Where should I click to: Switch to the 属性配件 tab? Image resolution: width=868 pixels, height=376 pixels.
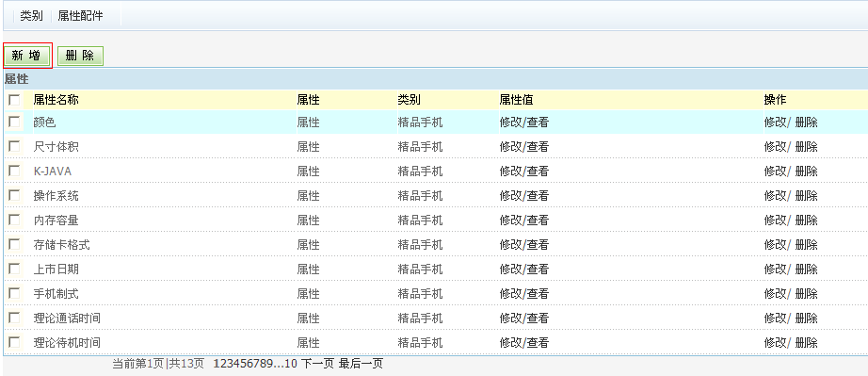(80, 16)
